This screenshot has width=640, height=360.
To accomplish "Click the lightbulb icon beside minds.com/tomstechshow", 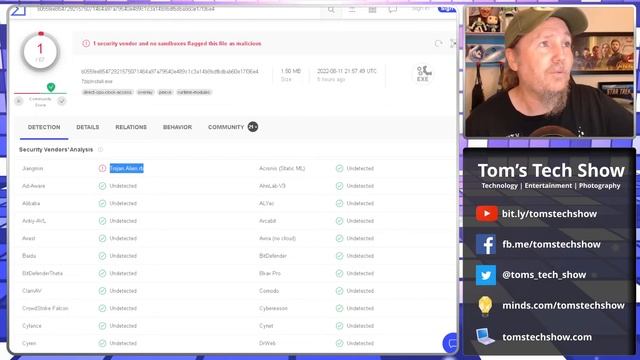I will (485, 306).
